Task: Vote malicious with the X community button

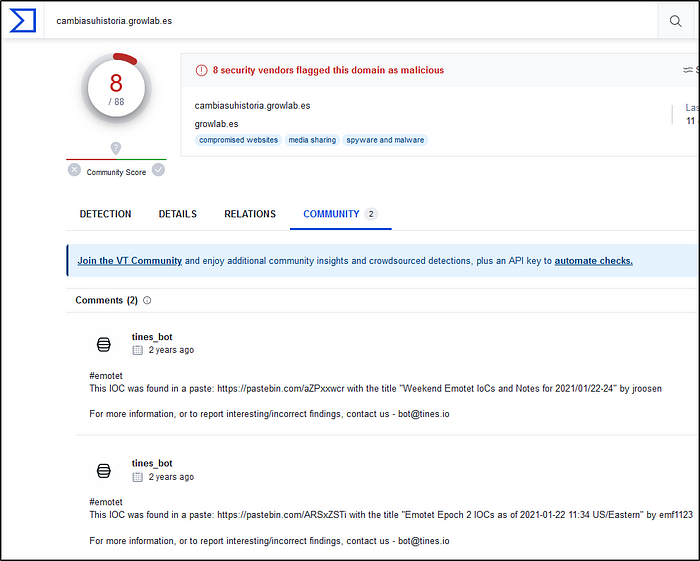Action: point(74,170)
